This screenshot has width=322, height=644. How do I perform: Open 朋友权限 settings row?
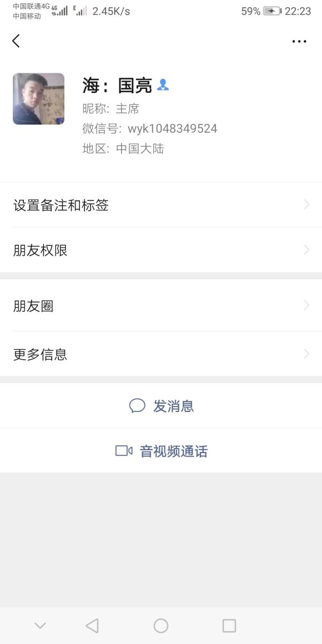point(161,250)
